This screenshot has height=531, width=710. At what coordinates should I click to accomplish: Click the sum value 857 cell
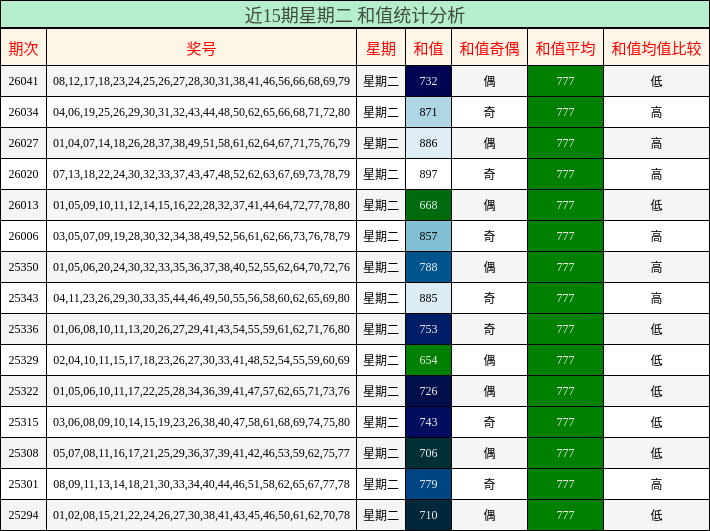tap(428, 236)
